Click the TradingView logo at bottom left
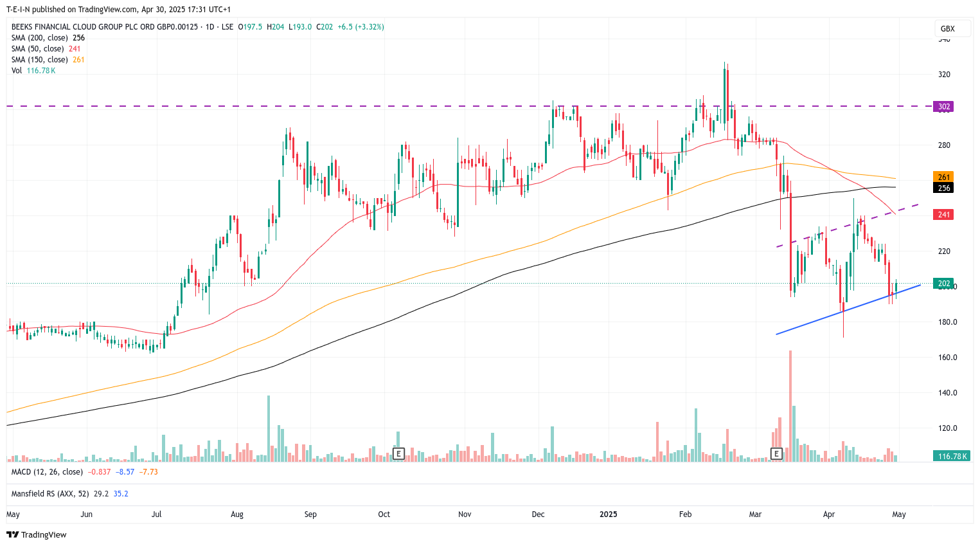The width and height of the screenshot is (980, 546). click(37, 534)
